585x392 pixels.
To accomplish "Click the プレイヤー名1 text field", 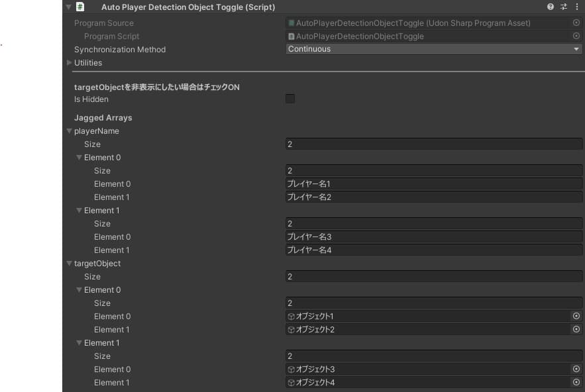I will 434,184.
